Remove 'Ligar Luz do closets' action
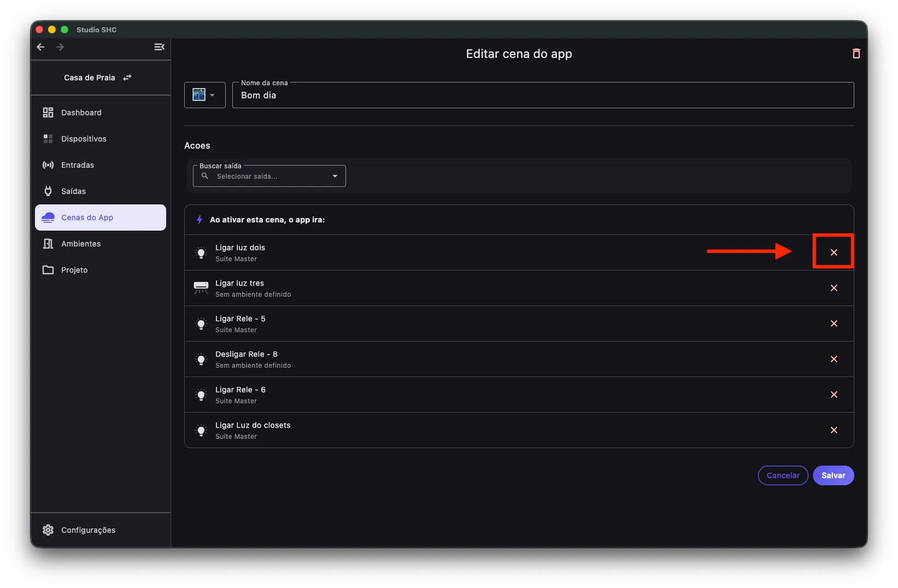 coord(834,430)
